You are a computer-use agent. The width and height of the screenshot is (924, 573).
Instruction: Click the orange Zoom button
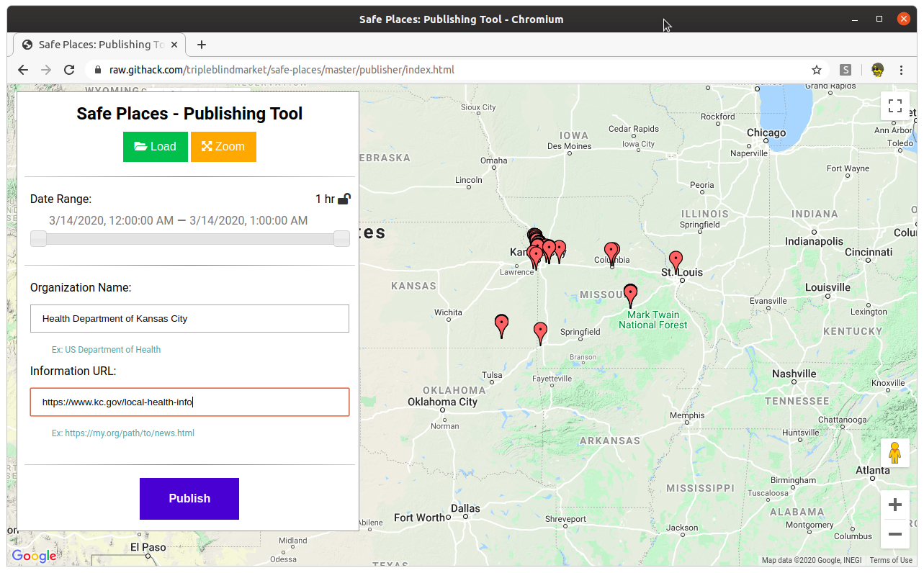(x=223, y=147)
